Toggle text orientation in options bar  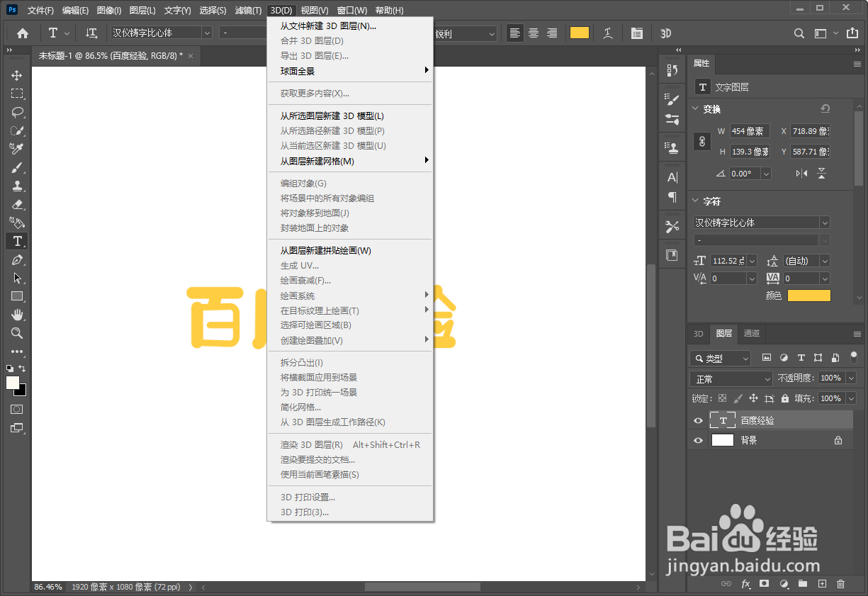[91, 33]
